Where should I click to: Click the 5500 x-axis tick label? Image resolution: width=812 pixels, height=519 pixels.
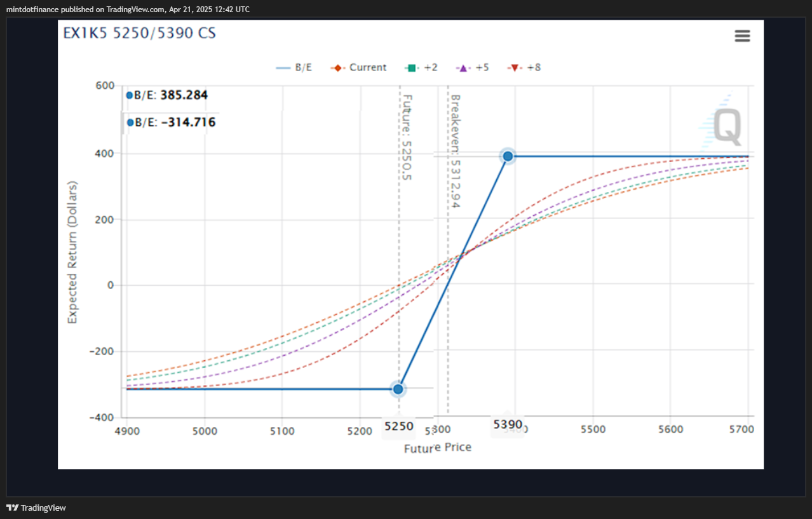pyautogui.click(x=592, y=429)
